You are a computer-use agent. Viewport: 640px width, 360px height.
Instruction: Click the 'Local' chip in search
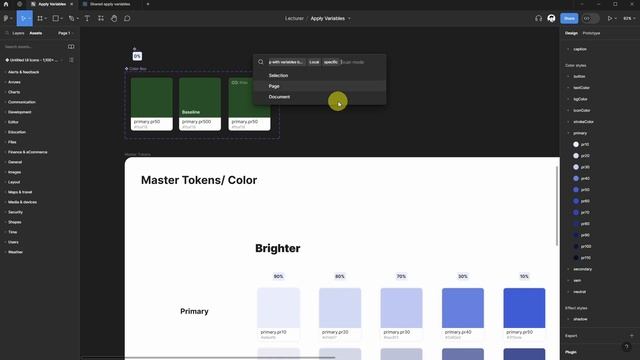point(314,62)
